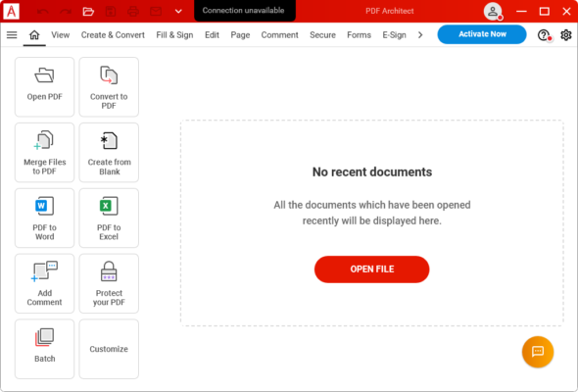This screenshot has height=392, width=578.
Task: Select the Create from Blank tile
Action: pyautogui.click(x=109, y=152)
